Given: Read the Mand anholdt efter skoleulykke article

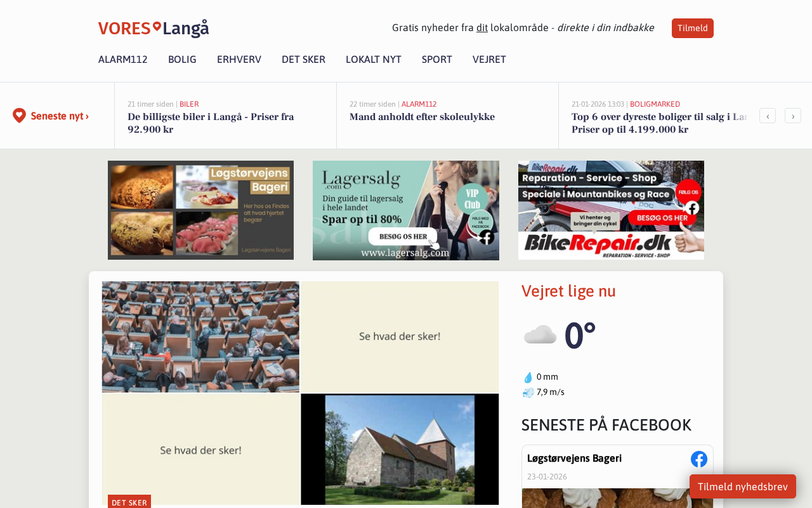Looking at the screenshot, I should click(x=422, y=117).
